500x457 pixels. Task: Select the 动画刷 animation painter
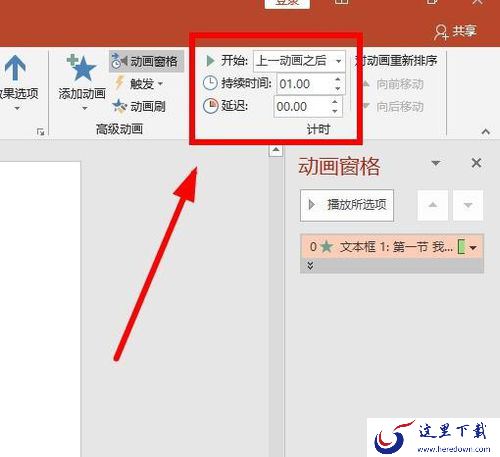coord(139,107)
